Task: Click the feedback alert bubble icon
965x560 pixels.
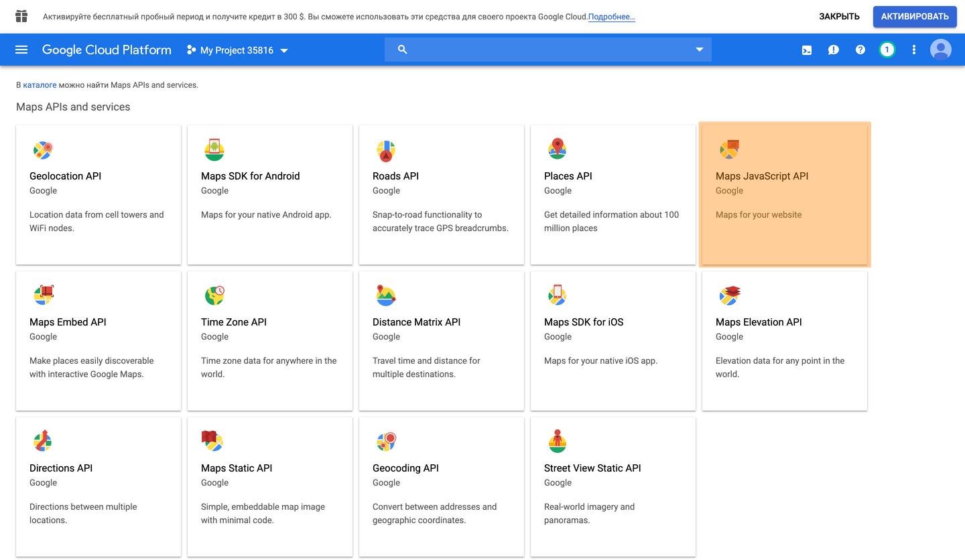Action: [x=834, y=50]
